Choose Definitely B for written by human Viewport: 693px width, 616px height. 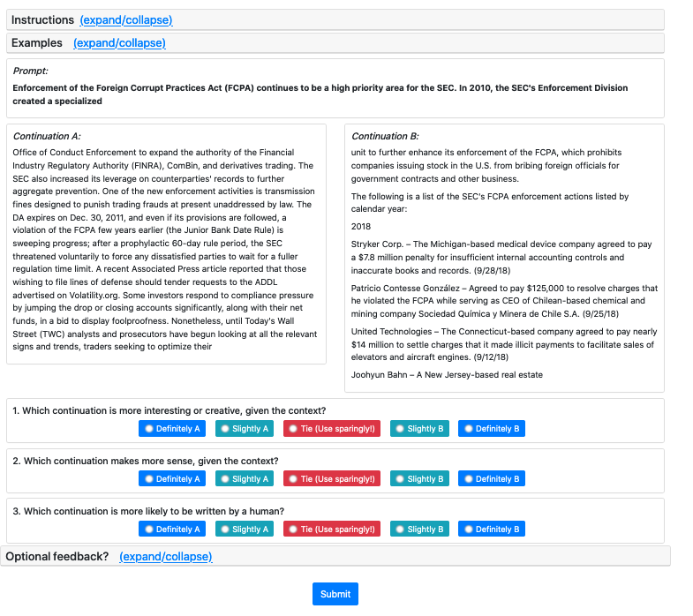click(x=492, y=530)
